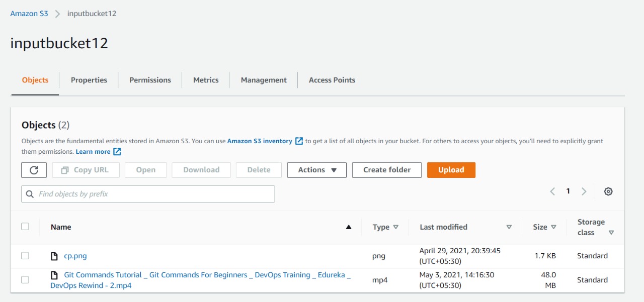Click Standard storage class for cp.png
644x302 pixels.
click(592, 256)
